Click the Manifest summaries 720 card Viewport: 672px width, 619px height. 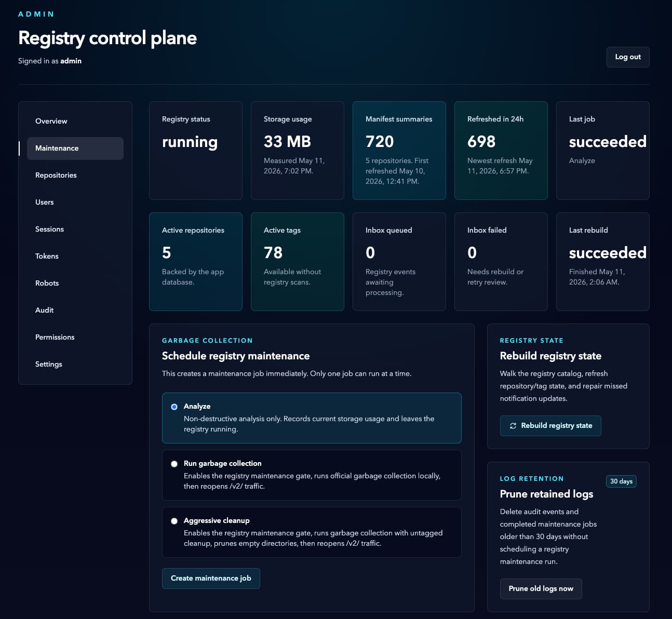[399, 151]
